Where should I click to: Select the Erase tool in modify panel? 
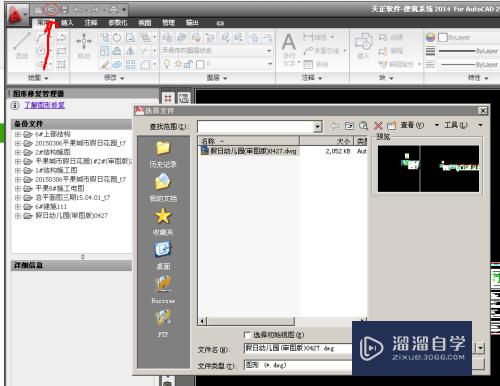click(105, 64)
